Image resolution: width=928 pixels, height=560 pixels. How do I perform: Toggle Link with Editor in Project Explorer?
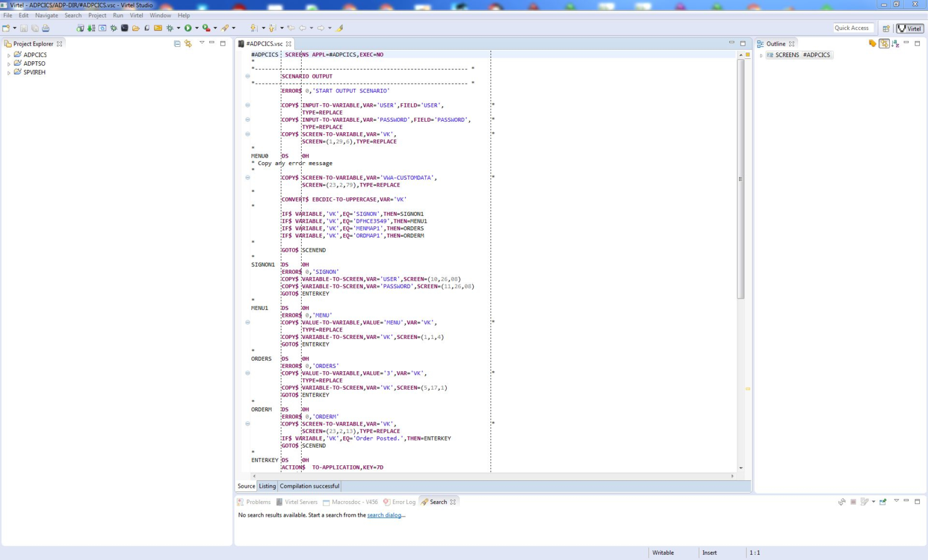188,44
